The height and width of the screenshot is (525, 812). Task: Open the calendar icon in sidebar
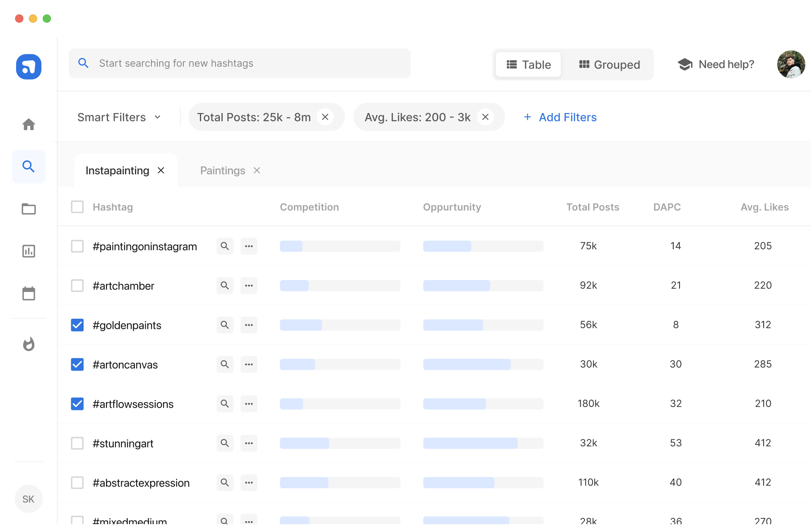[29, 293]
